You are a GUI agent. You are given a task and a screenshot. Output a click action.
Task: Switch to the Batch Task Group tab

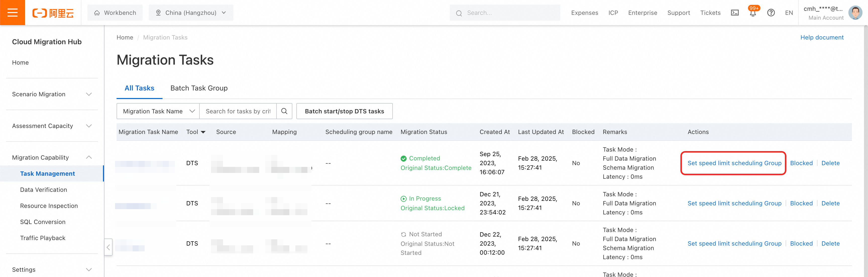point(199,88)
